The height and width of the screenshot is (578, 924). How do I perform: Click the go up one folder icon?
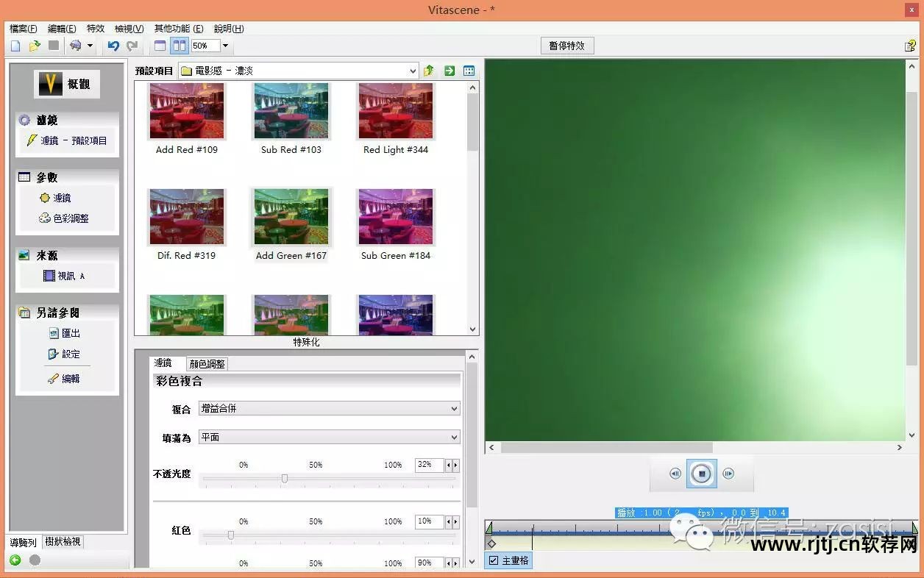(429, 71)
